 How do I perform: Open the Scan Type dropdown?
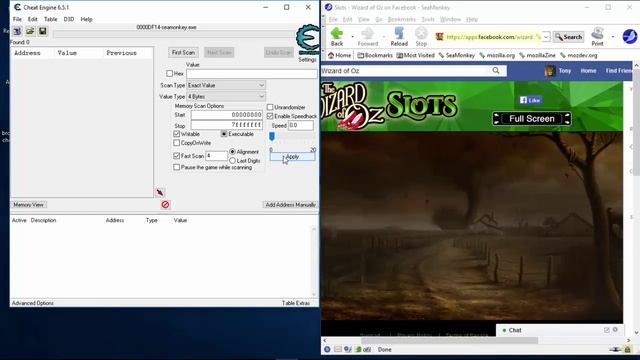point(226,85)
